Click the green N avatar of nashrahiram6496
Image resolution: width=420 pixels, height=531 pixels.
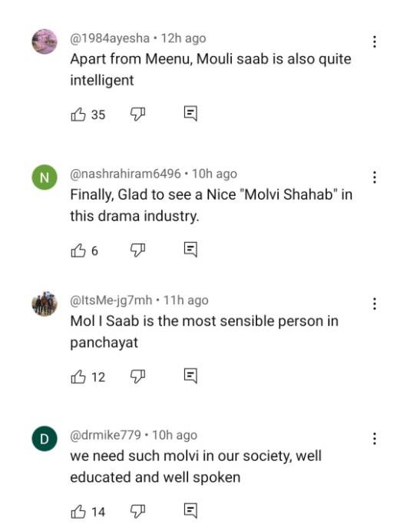pos(45,177)
